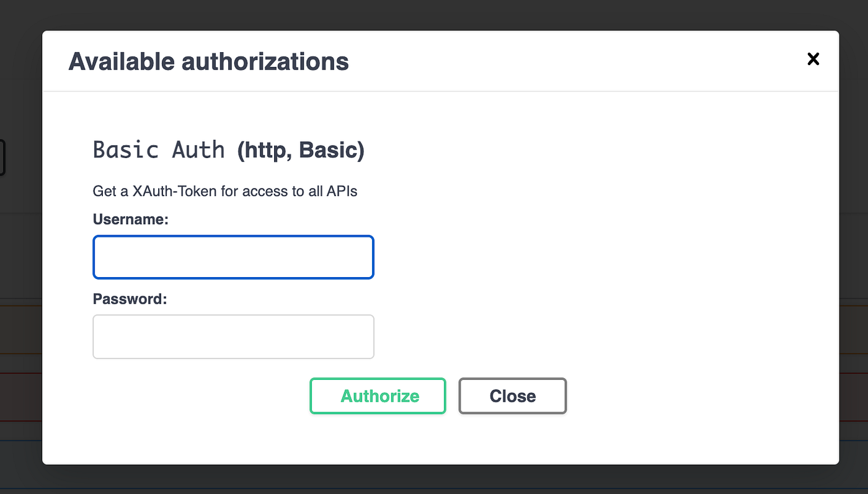Click the dimmed backdrop beneath the modal
Image resolution: width=868 pixels, height=494 pixels.
434,479
